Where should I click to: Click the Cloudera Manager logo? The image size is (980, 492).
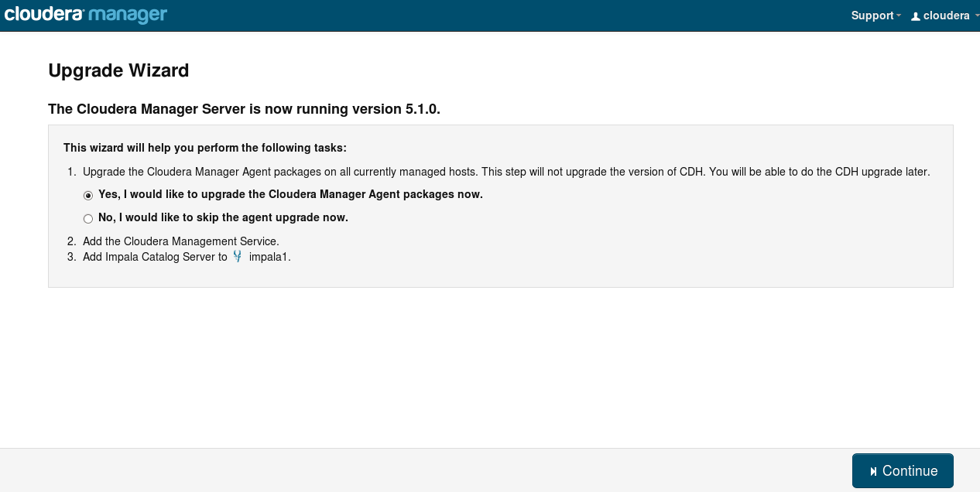tap(86, 15)
